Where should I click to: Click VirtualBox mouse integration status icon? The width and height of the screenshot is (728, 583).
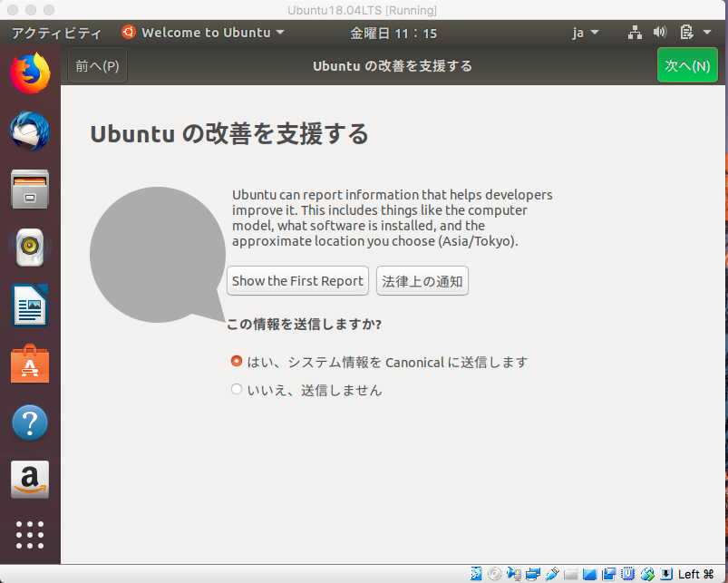coord(647,575)
